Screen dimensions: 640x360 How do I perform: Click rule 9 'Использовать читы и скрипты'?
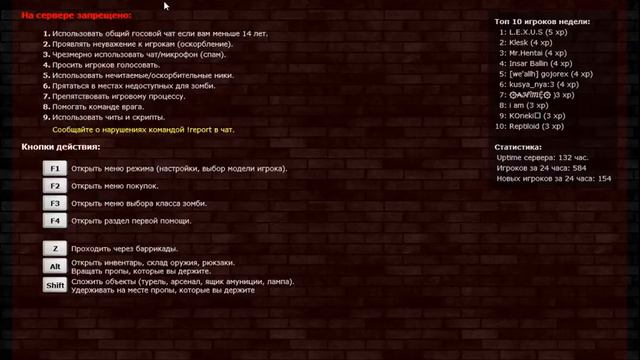click(104, 118)
